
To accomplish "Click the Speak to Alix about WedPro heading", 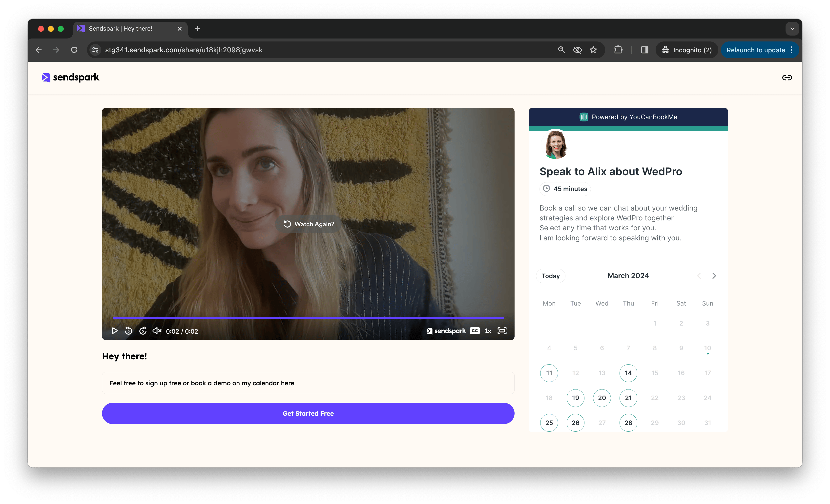I will [x=611, y=171].
